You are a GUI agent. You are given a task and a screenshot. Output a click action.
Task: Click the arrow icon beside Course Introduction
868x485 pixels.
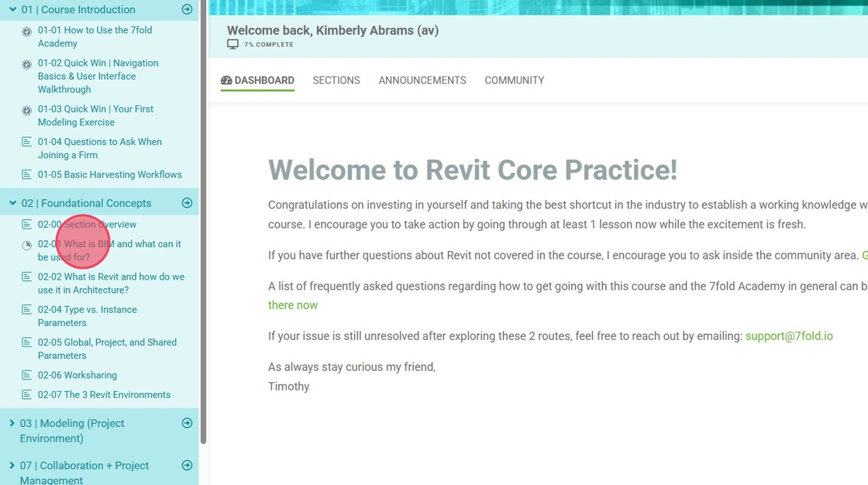187,9
